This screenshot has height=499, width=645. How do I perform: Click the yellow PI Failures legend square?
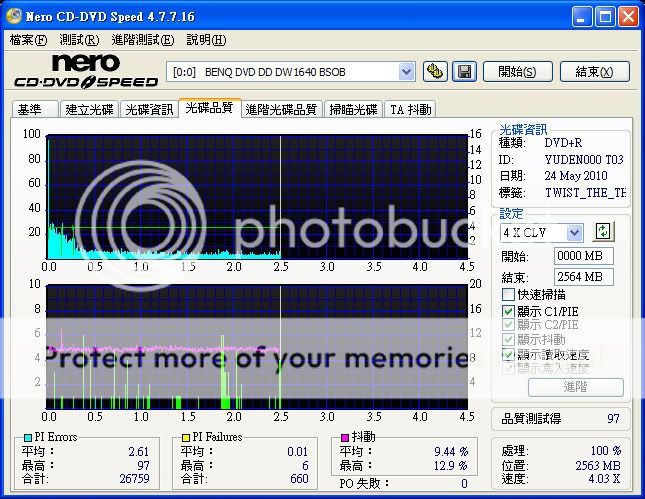click(x=186, y=437)
